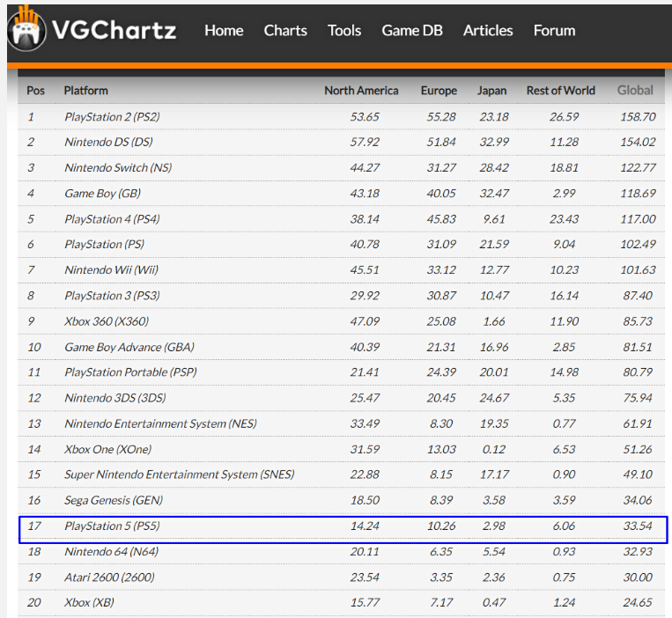Click Game Boy global value 118.69
This screenshot has height=618, width=672.
tap(639, 193)
